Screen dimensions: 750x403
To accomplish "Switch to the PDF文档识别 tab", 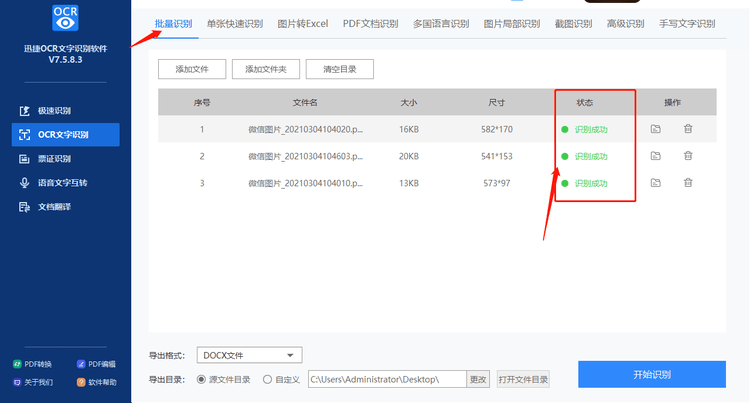I will pyautogui.click(x=370, y=24).
